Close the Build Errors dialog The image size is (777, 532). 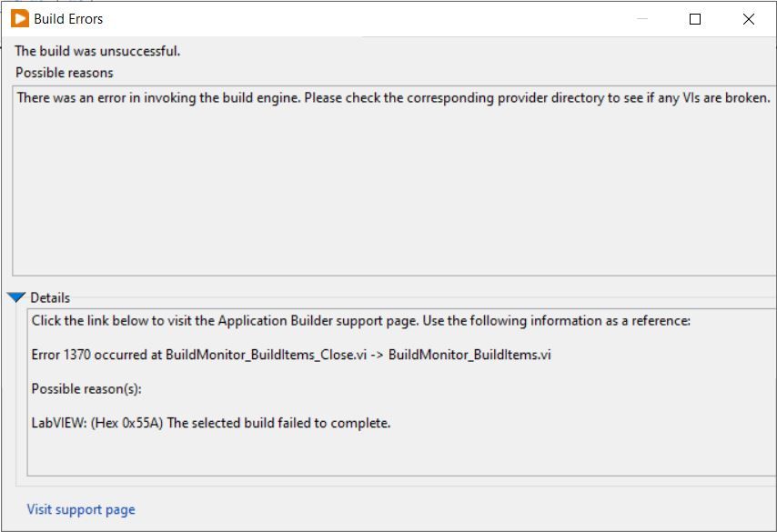(748, 18)
